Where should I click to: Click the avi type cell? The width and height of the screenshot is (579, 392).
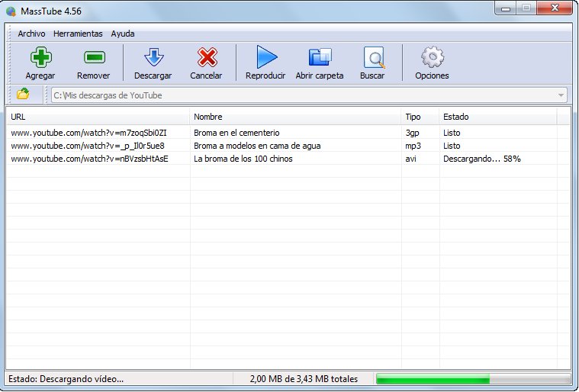point(410,159)
